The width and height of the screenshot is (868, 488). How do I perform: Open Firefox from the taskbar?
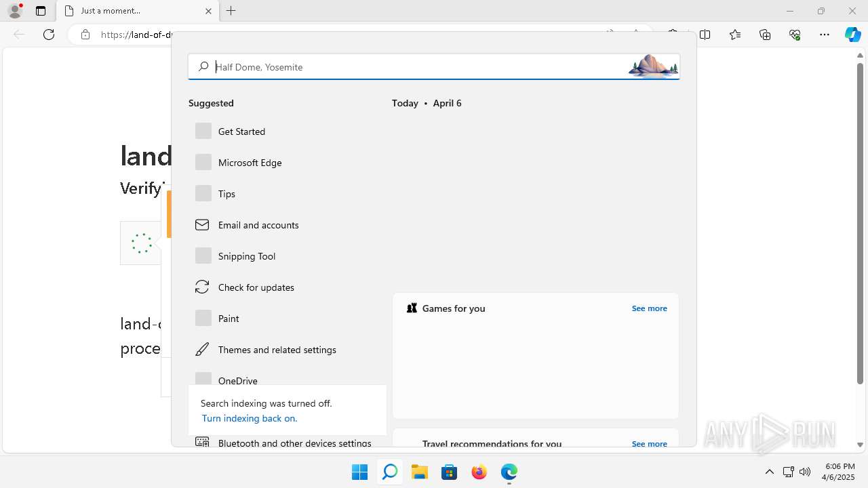coord(479,472)
